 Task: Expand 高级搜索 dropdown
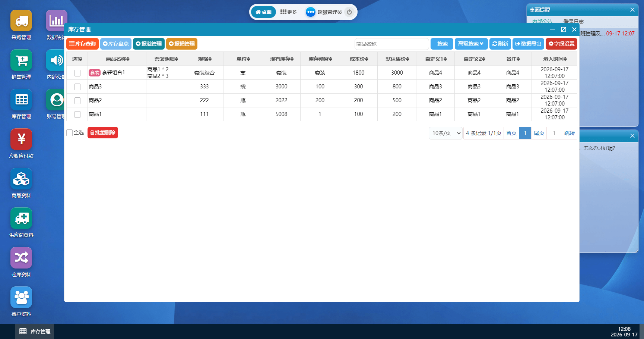coord(471,44)
